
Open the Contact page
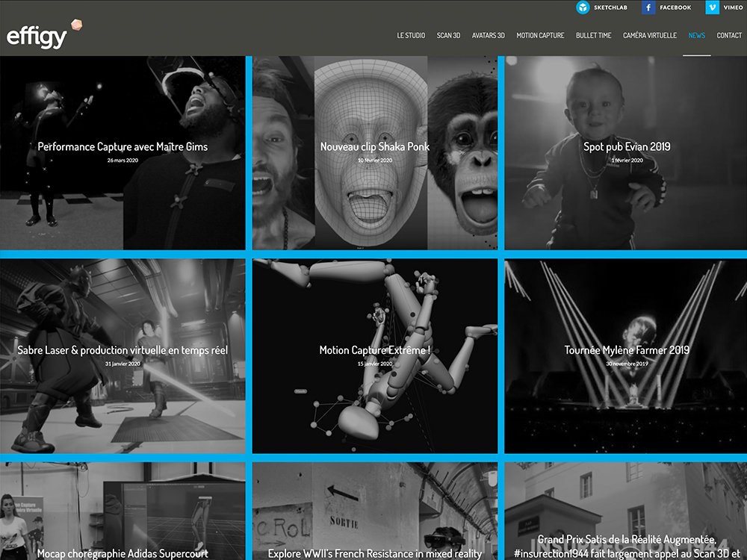pyautogui.click(x=729, y=35)
